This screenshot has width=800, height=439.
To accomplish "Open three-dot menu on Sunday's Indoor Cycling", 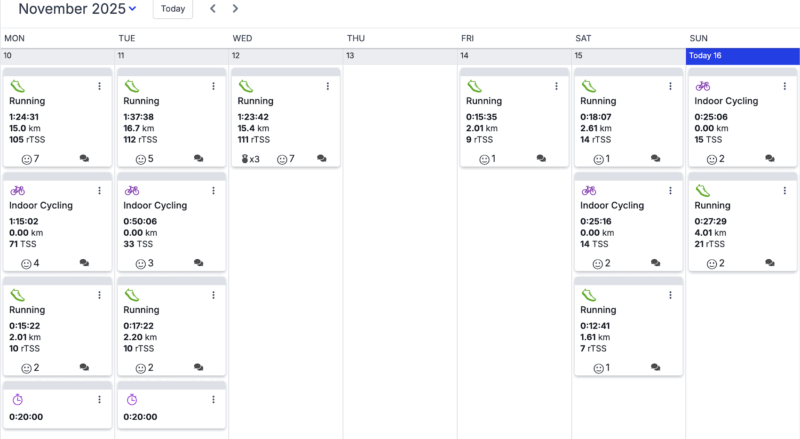I will 783,87.
